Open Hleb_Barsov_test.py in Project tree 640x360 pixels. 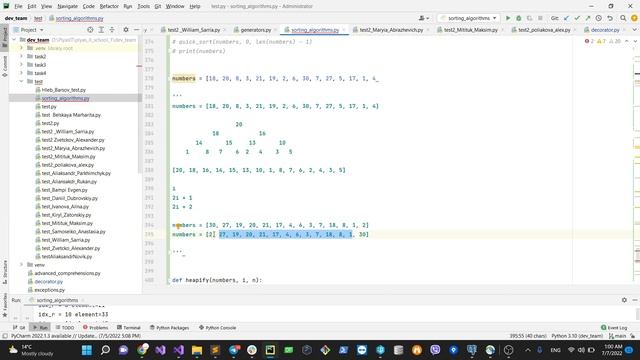tap(64, 90)
